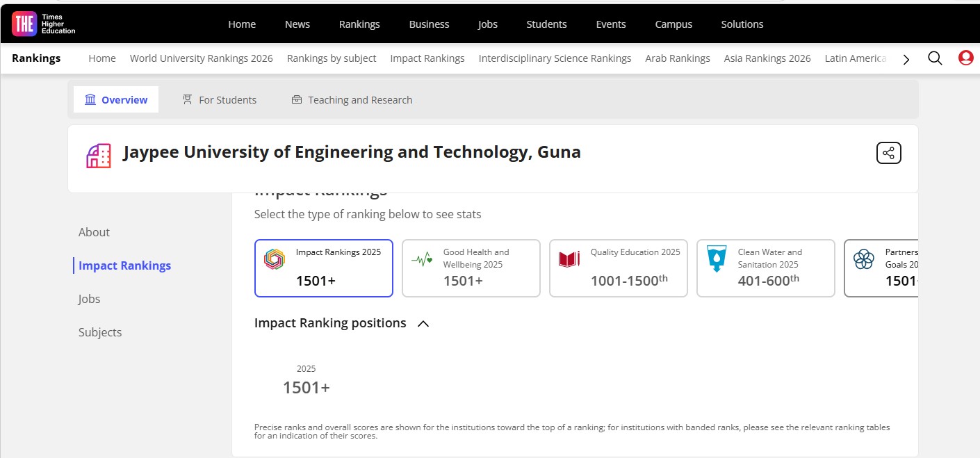Select the Partnerships for the Goals card
The height and width of the screenshot is (458, 980).
[881, 268]
